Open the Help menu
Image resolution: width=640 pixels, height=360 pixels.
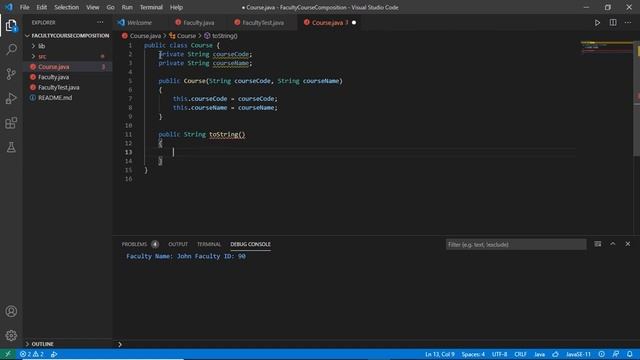point(176,7)
